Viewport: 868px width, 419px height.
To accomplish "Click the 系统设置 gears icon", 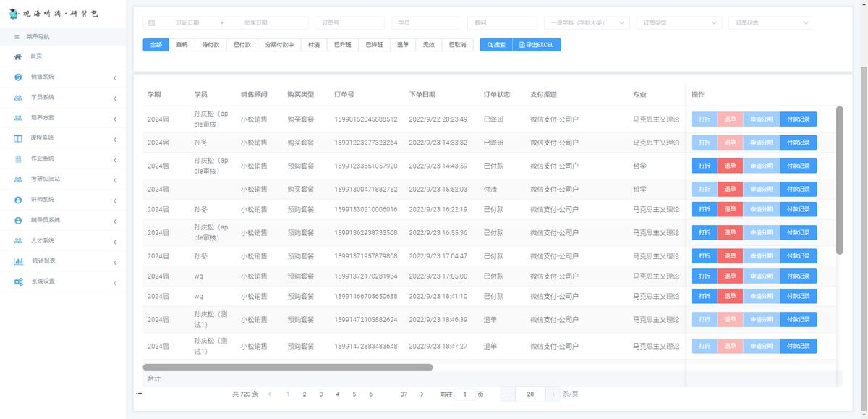I will point(17,281).
